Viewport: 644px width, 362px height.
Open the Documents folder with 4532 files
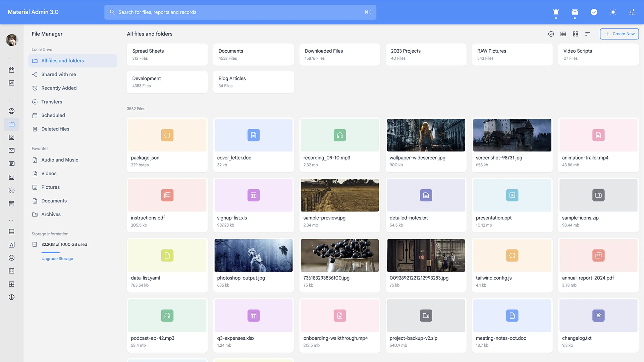pyautogui.click(x=253, y=54)
